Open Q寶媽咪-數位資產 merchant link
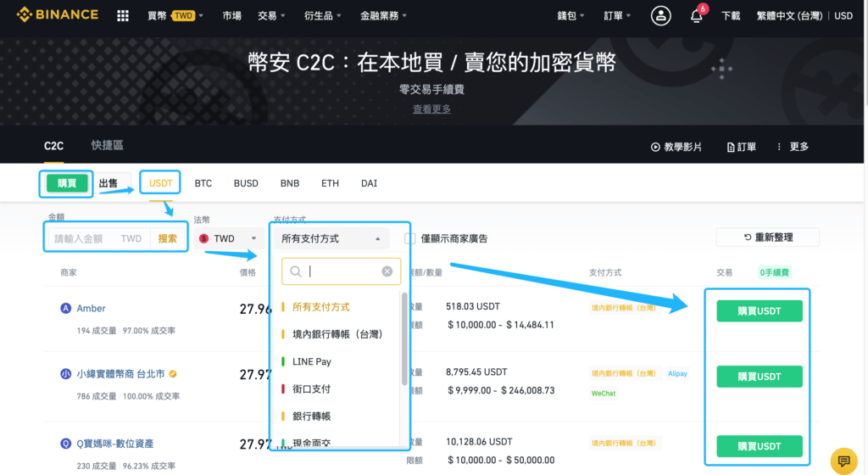The image size is (868, 475). pyautogui.click(x=115, y=444)
